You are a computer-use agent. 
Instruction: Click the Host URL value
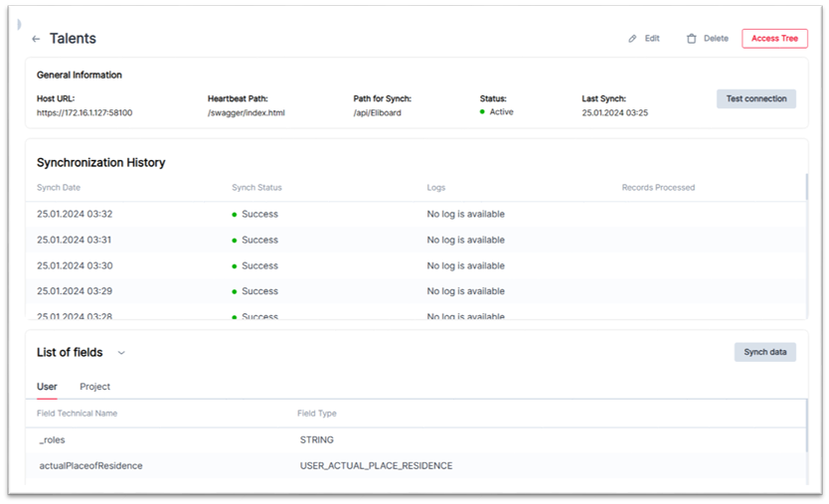coord(84,112)
